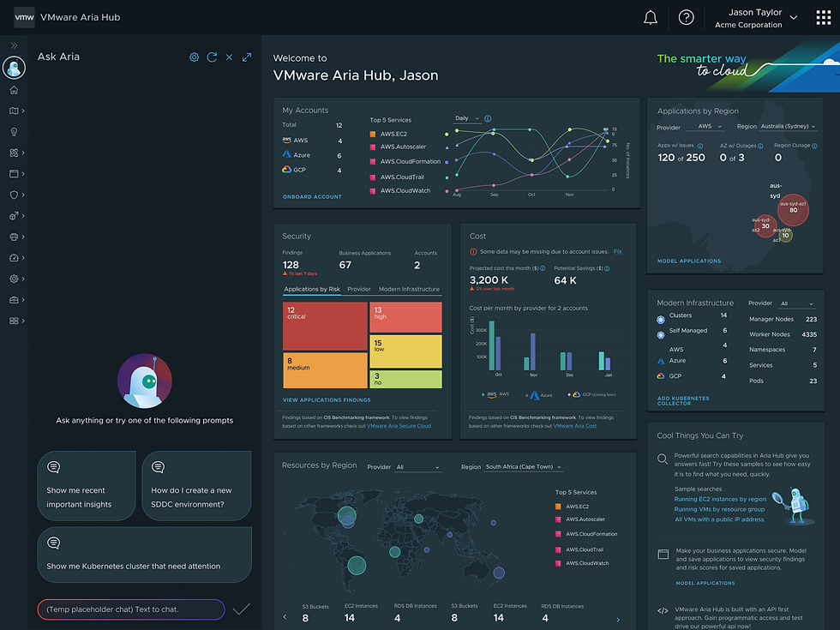This screenshot has width=840, height=630.
Task: Expand the collapsed sidebar with double chevron
Action: coord(14,45)
